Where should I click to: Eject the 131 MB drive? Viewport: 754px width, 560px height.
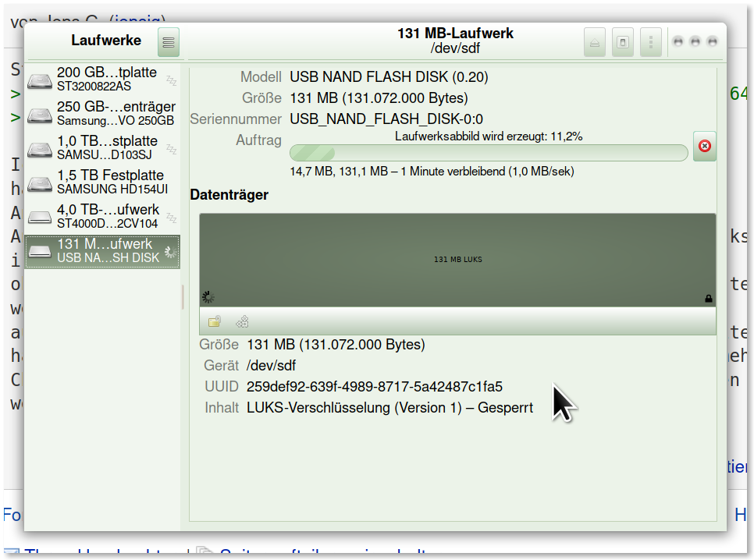coord(595,42)
